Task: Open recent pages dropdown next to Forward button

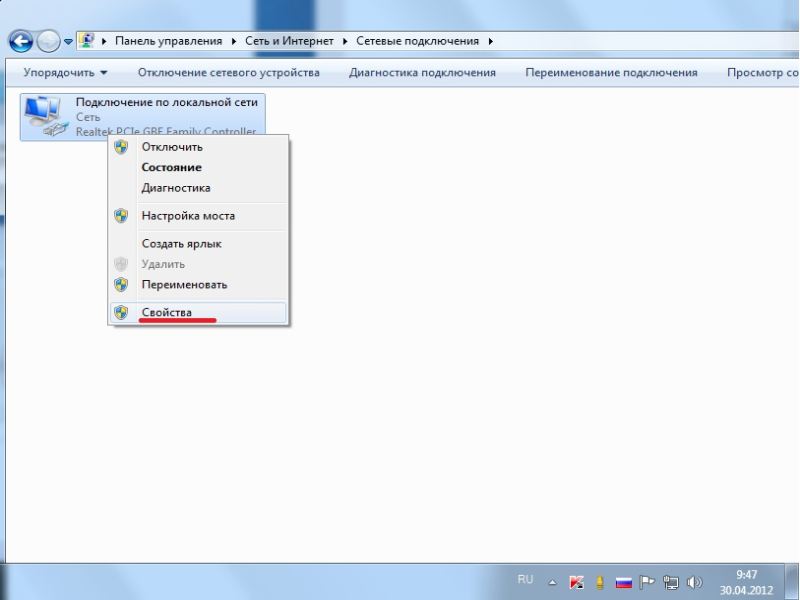Action: [x=68, y=42]
